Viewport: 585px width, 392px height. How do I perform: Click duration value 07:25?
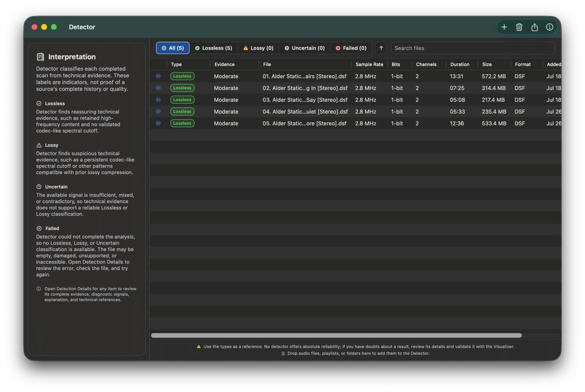click(457, 88)
